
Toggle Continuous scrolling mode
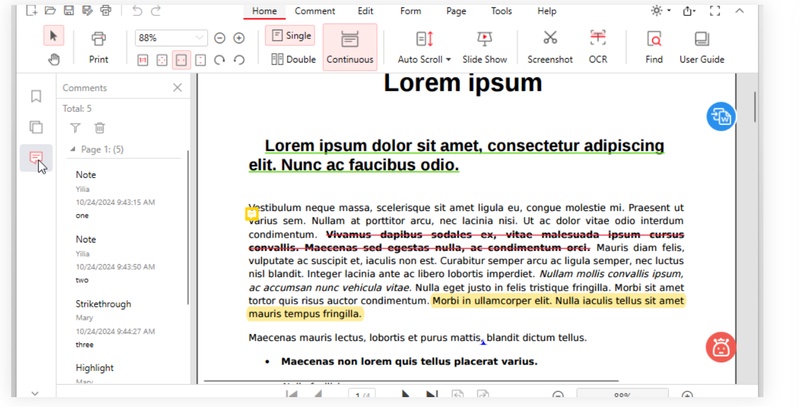349,47
